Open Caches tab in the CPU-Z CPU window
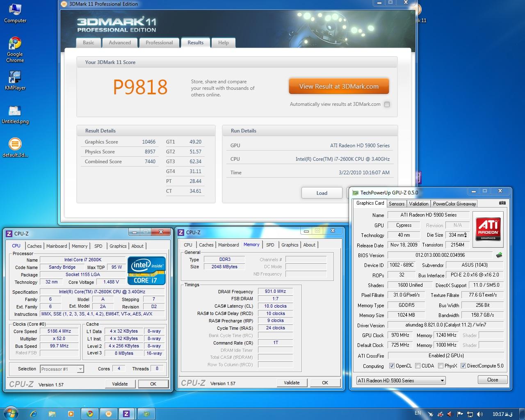The height and width of the screenshot is (420, 525). 34,246
